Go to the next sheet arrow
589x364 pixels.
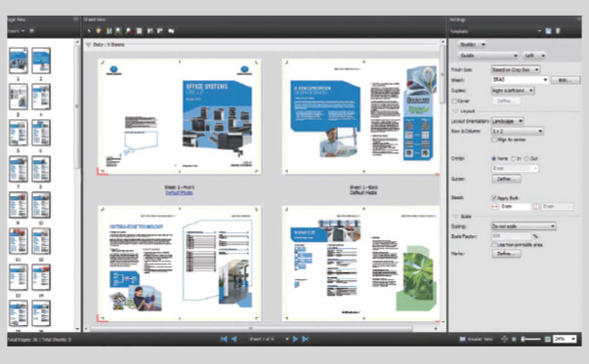(295, 339)
